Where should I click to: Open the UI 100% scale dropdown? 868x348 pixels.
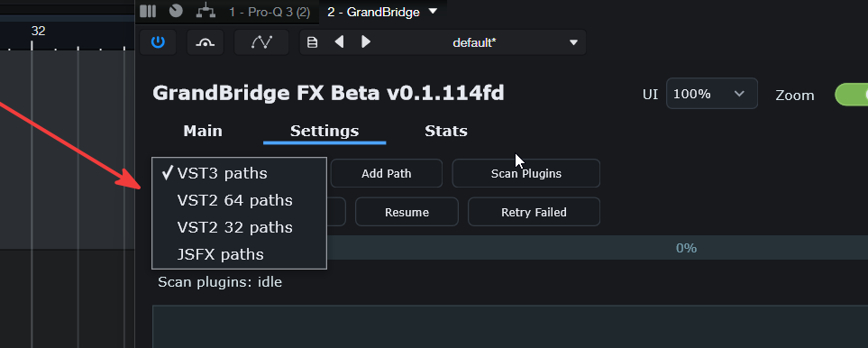tap(712, 94)
